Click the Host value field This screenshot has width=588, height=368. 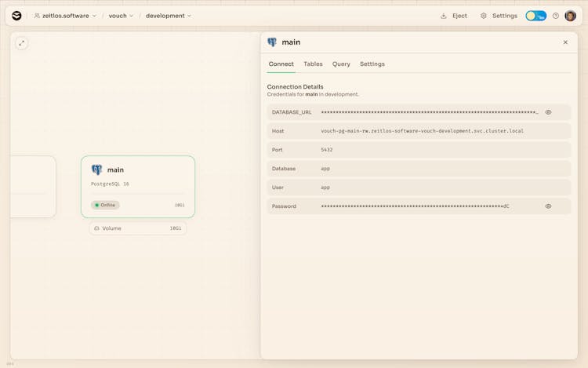(422, 131)
